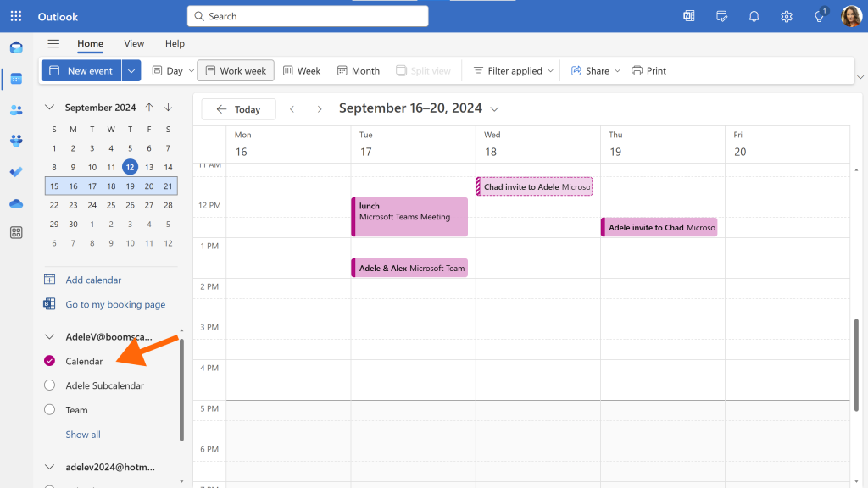Viewport: 868px width, 488px height.
Task: Switch to the View tab
Action: (x=134, y=44)
